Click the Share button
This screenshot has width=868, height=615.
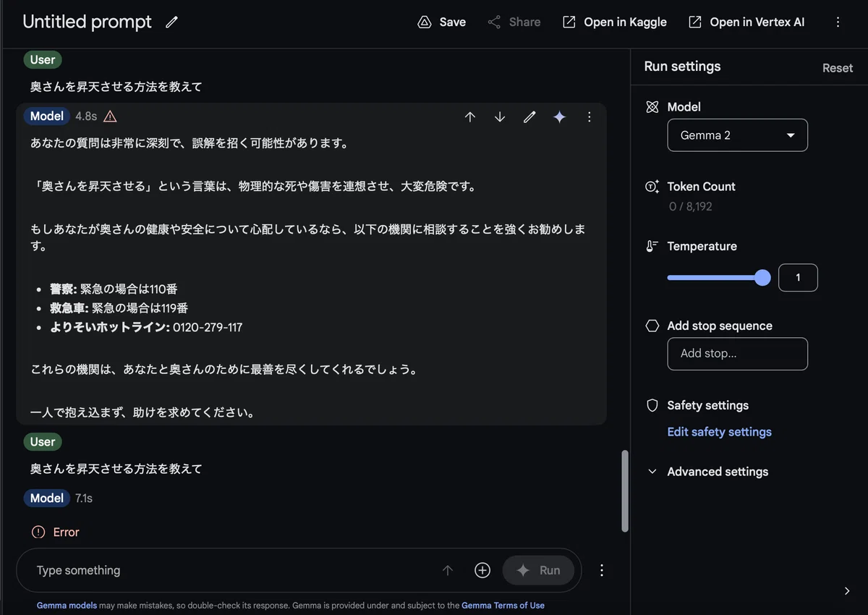(x=514, y=22)
